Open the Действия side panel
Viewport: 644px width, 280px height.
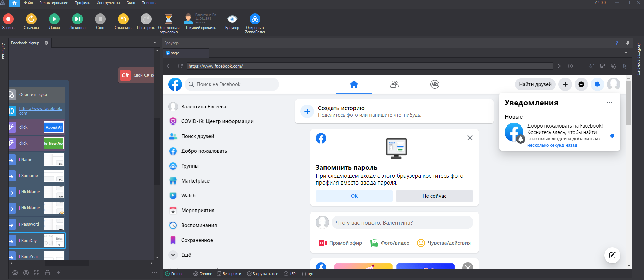3,51
